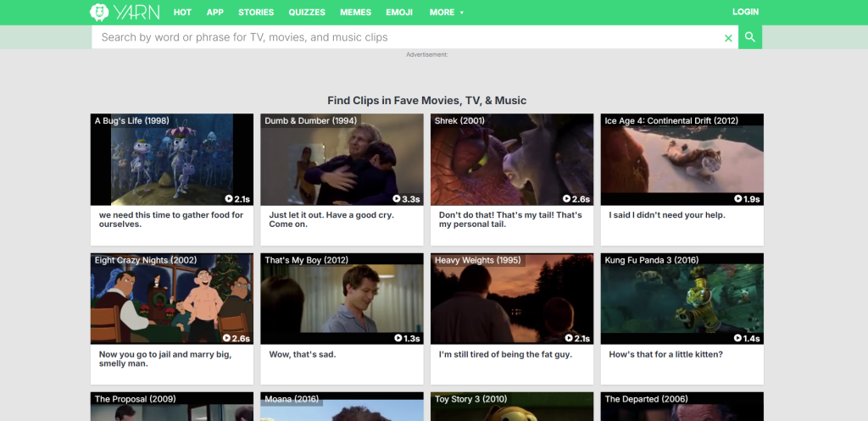Click into the clip search input field

[407, 37]
